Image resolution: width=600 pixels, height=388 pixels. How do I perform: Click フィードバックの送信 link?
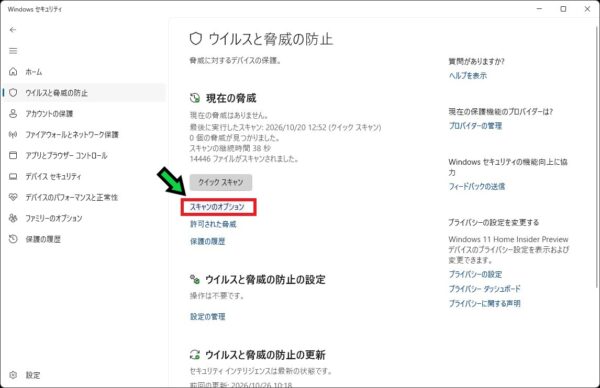click(x=477, y=186)
